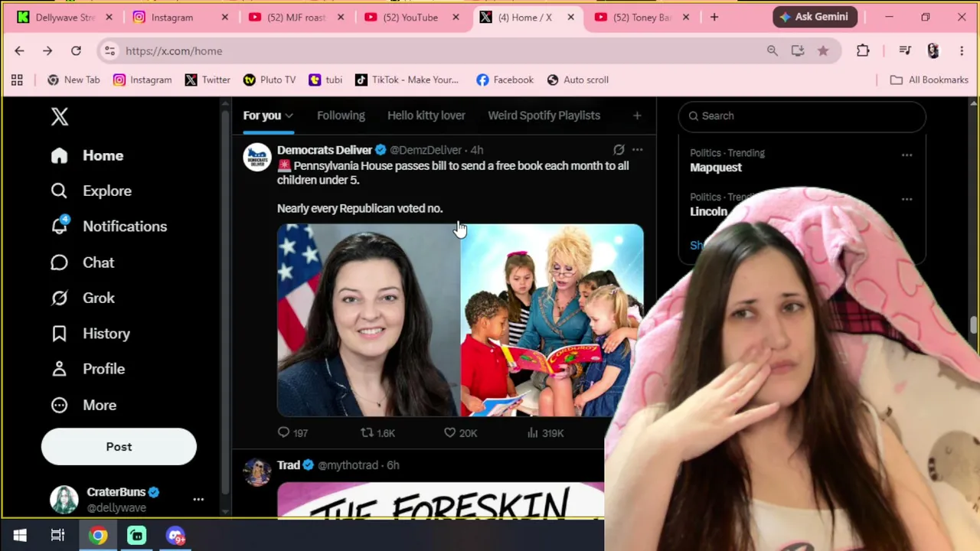The width and height of the screenshot is (980, 551).
Task: Bookmark this page with the star
Action: click(823, 51)
